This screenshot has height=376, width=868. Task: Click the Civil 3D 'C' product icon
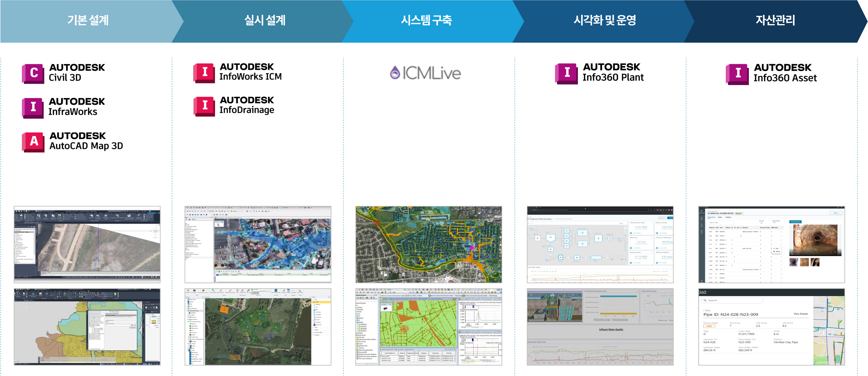pos(33,74)
